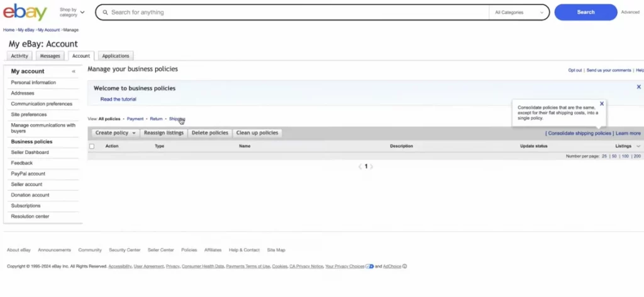Select the Account tab

pos(81,56)
